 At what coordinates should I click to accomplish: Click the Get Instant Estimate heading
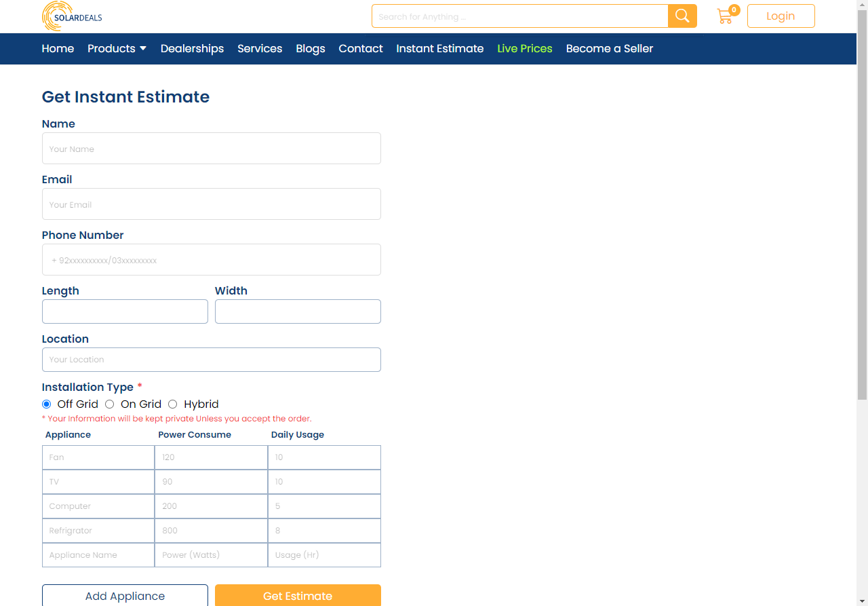(125, 97)
